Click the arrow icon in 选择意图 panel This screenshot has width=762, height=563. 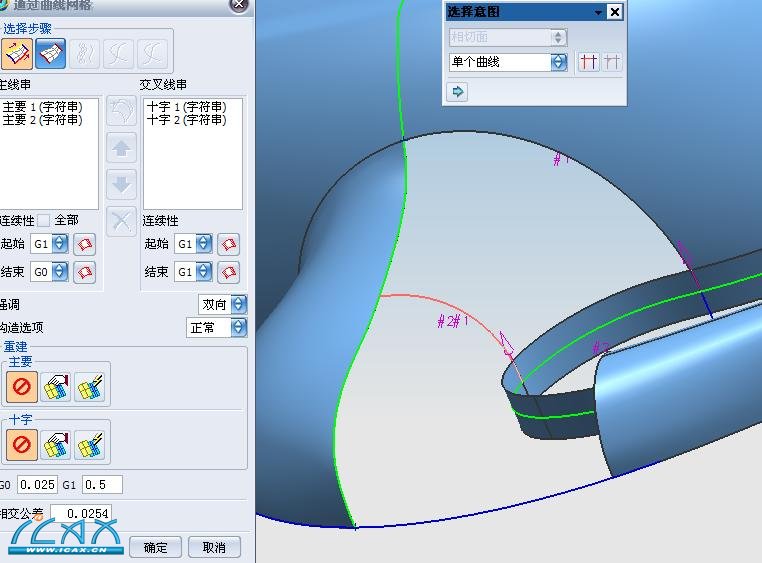458,92
